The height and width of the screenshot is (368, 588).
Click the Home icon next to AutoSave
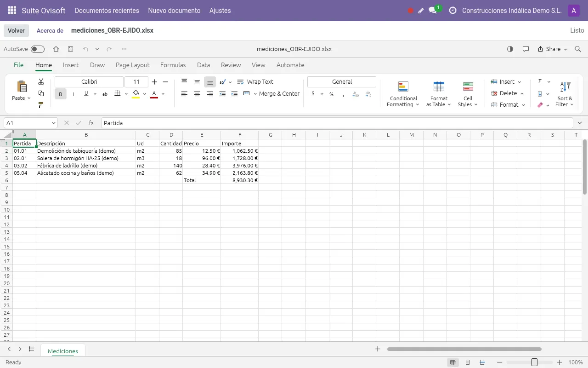[56, 49]
